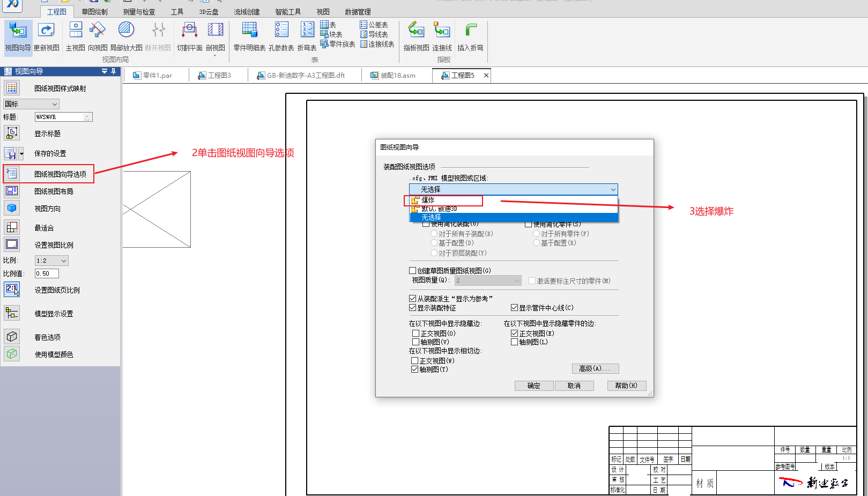Image resolution: width=868 pixels, height=496 pixels.
Task: Uncheck hidden parts 正交视图(E) checkbox
Action: point(515,334)
